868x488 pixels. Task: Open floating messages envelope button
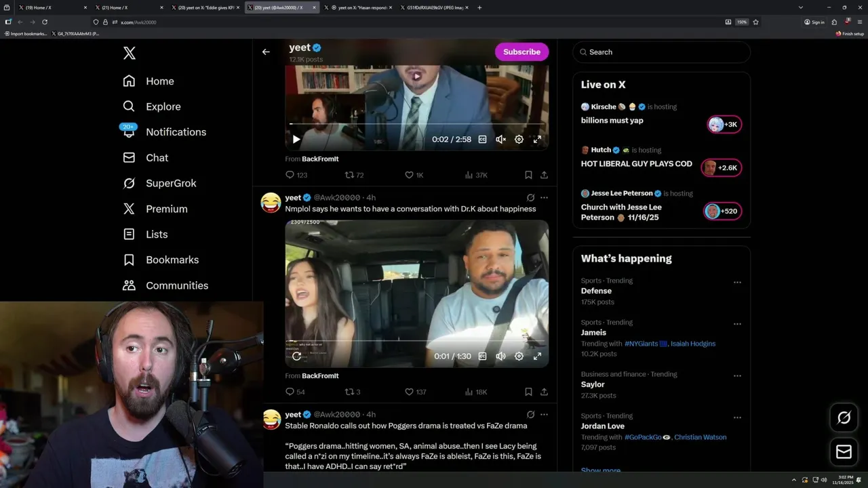tap(844, 451)
